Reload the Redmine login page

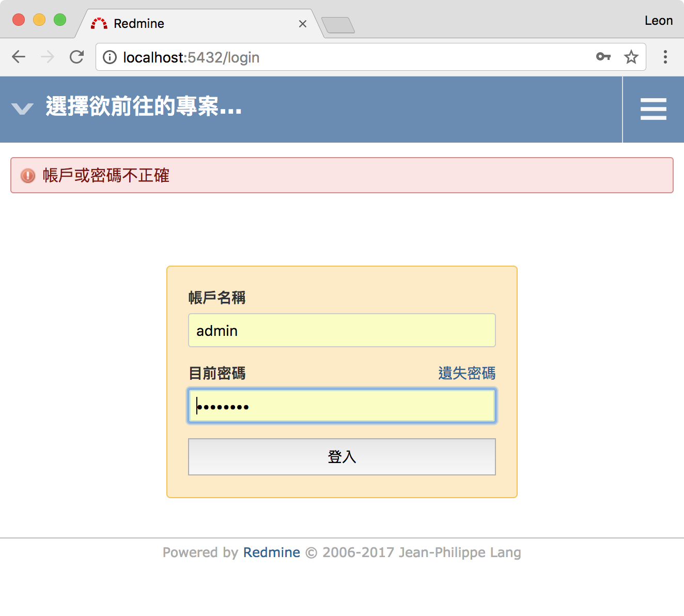77,57
